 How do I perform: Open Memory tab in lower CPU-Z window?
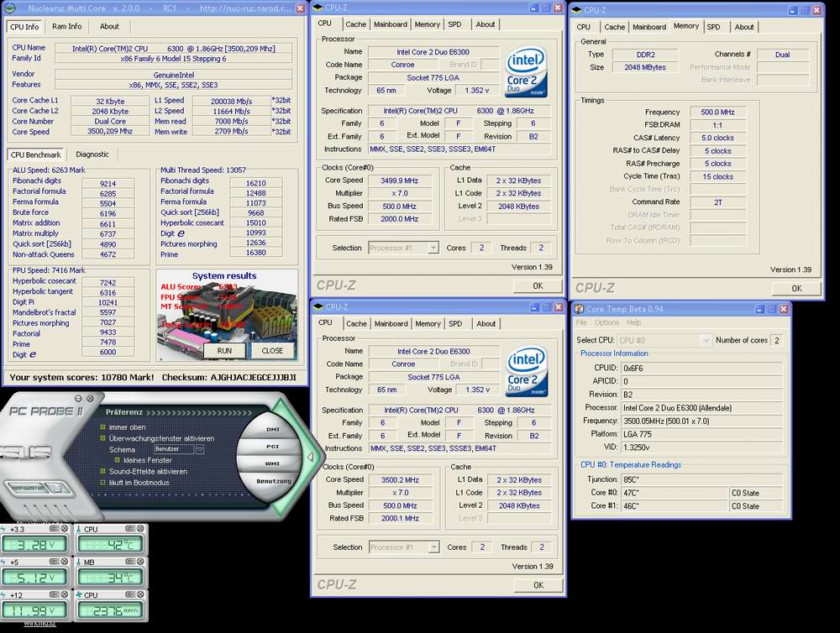click(428, 323)
